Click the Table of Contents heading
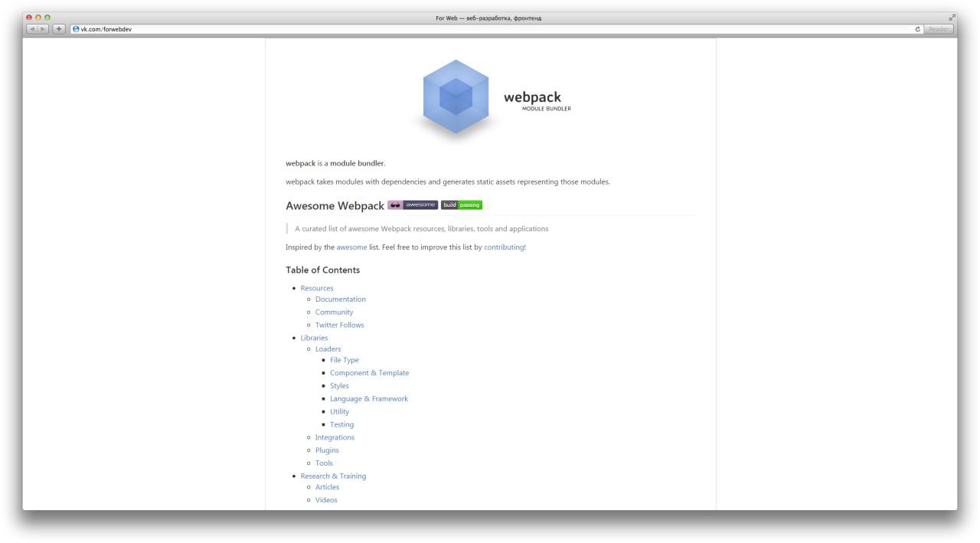The height and width of the screenshot is (543, 980). 322,270
